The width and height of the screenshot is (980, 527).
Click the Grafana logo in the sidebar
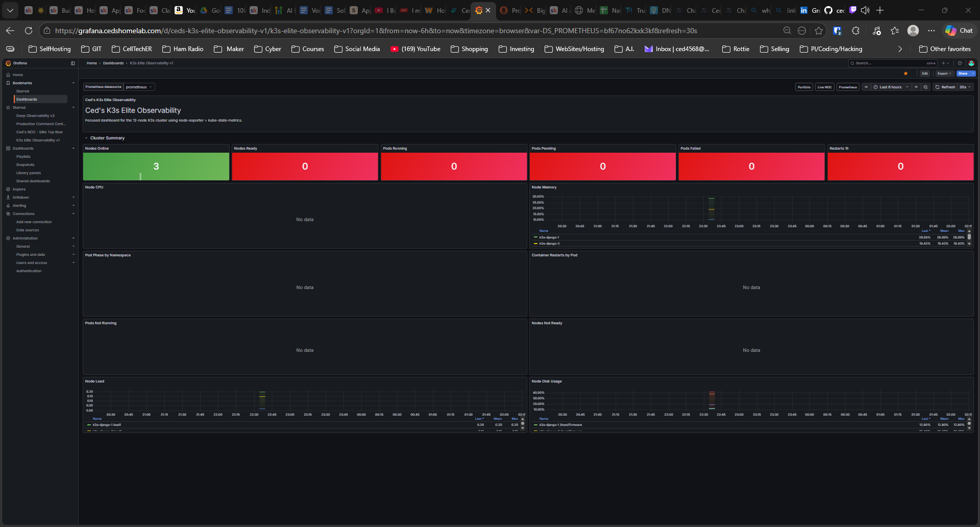pyautogui.click(x=8, y=63)
